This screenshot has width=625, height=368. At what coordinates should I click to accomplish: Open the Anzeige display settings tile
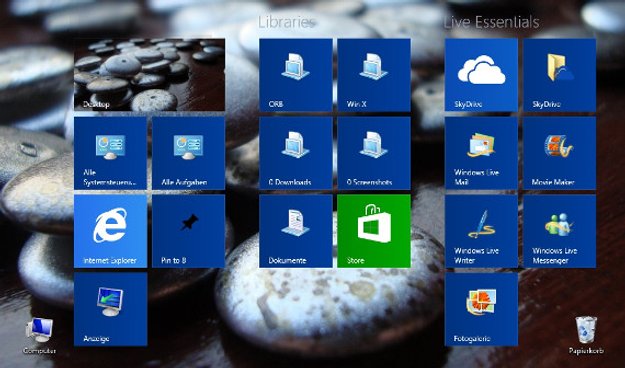(110, 309)
